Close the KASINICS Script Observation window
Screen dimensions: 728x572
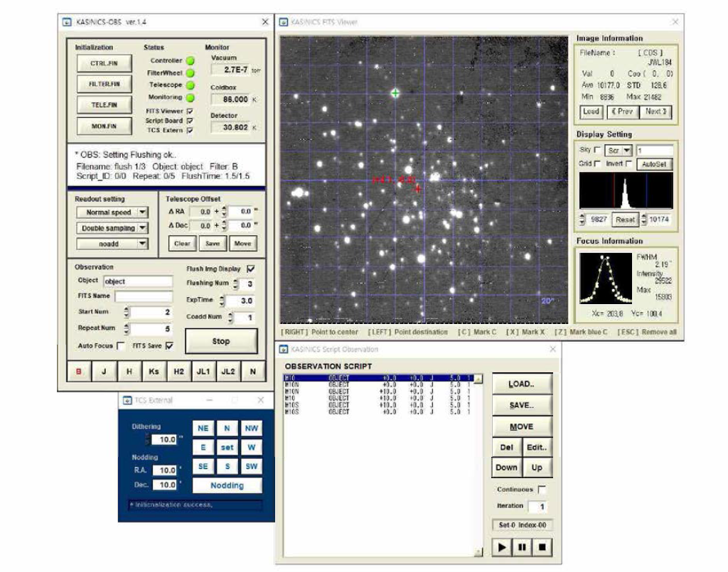pyautogui.click(x=552, y=349)
